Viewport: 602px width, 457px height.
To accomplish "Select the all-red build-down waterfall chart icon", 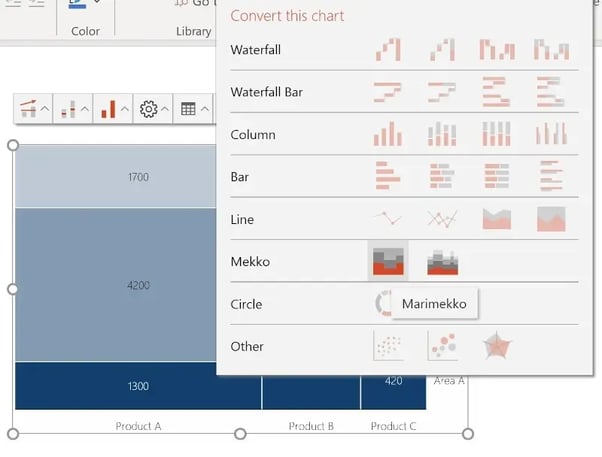I will [497, 50].
